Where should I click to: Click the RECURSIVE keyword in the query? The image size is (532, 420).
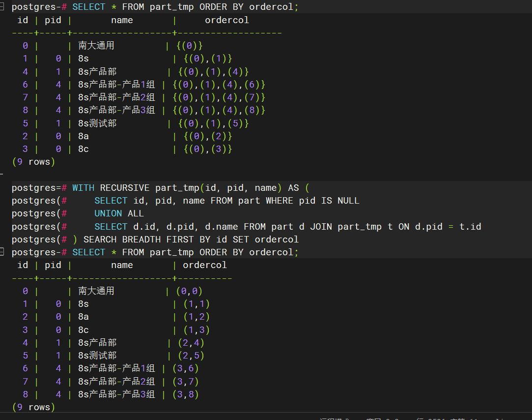click(x=124, y=188)
